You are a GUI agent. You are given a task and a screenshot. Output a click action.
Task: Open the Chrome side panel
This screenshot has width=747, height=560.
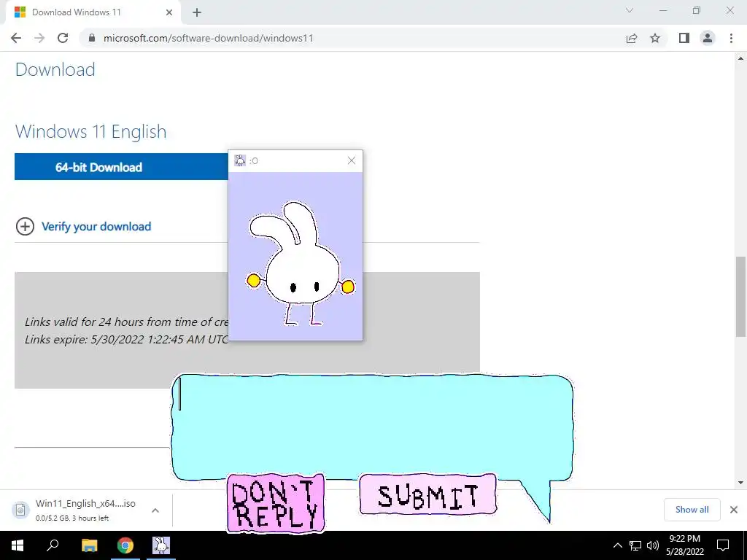click(684, 38)
